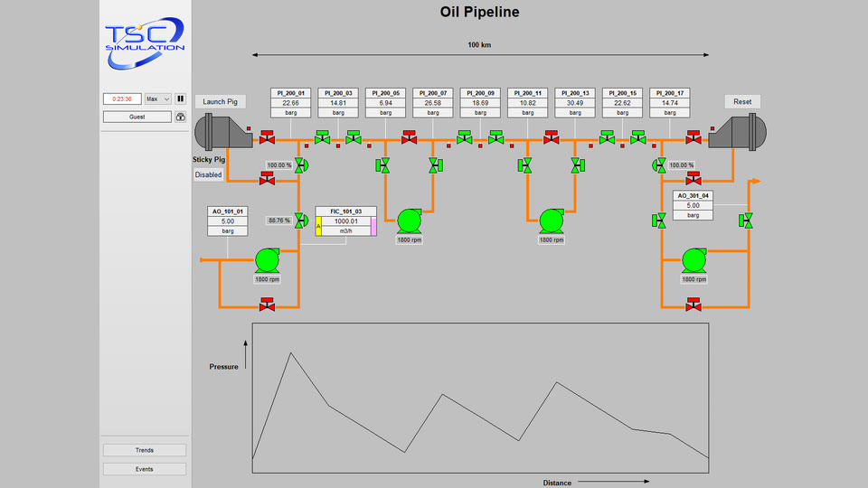Click green suction valve of first booster pump
868x488 pixels.
pos(382,165)
